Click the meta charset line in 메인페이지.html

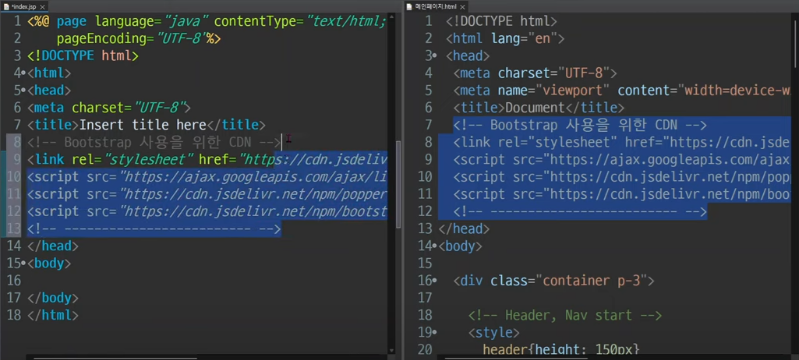click(535, 73)
